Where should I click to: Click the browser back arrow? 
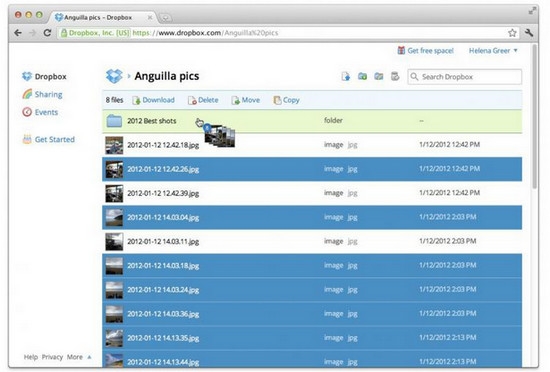pyautogui.click(x=18, y=33)
